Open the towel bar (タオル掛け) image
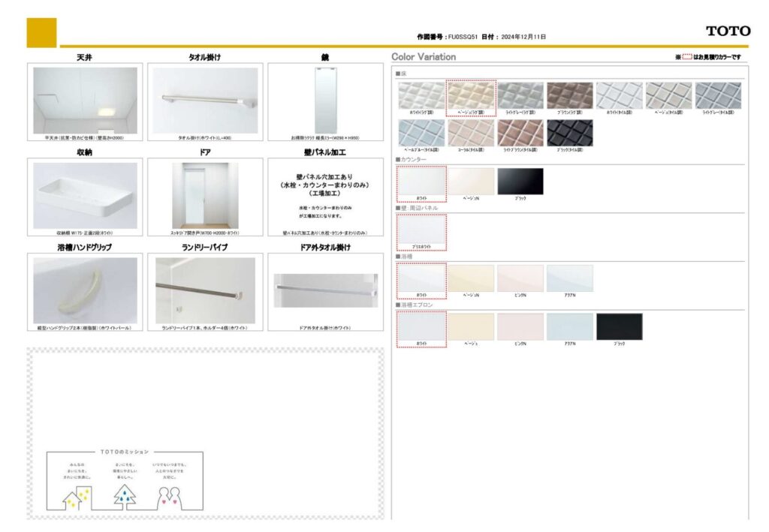769x532 pixels. 205,101
